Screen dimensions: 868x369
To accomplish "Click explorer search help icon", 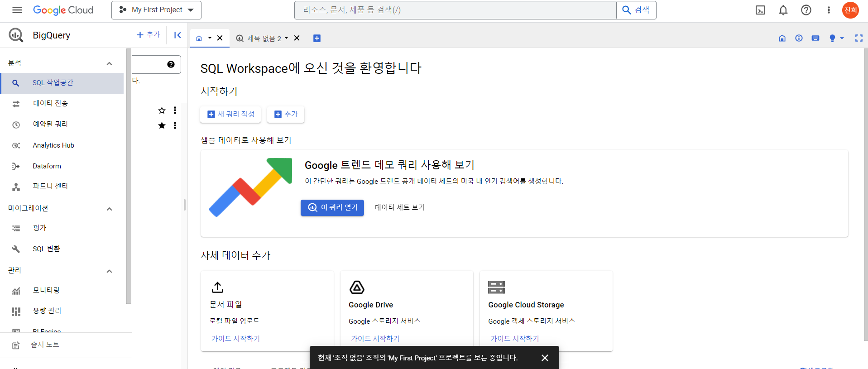I will [171, 64].
